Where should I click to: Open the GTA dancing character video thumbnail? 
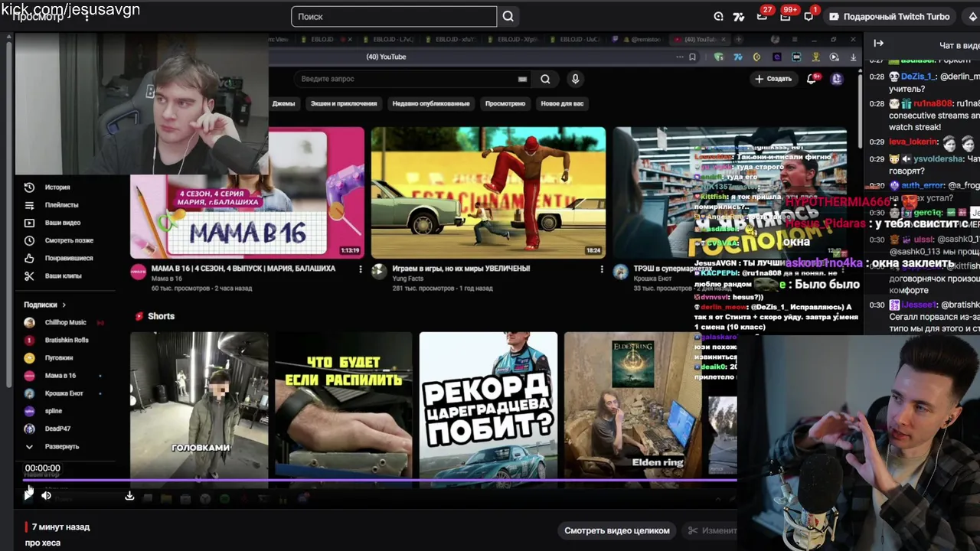(488, 192)
